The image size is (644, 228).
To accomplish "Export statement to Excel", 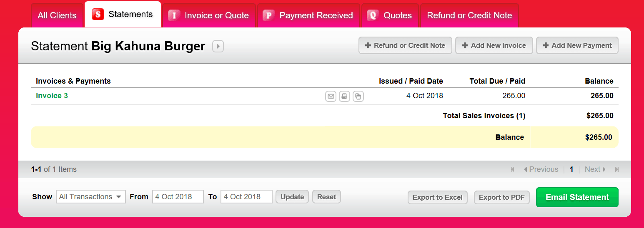I will pyautogui.click(x=438, y=197).
